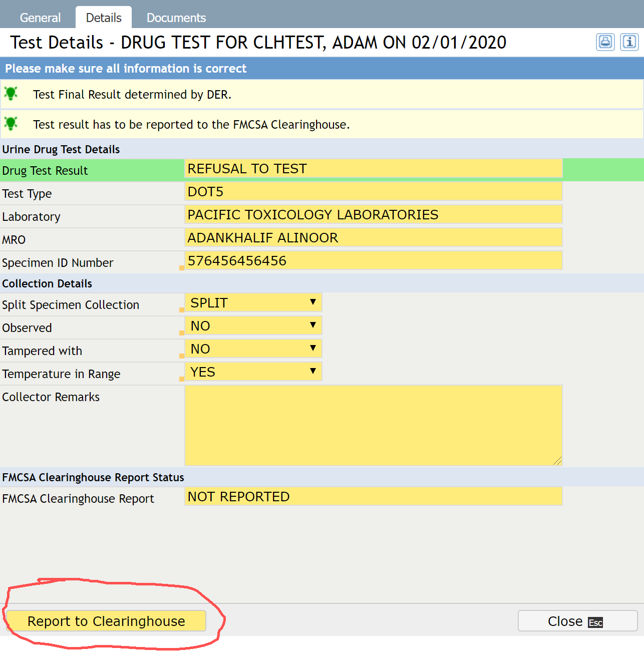644x651 pixels.
Task: Open the Documents tab
Action: click(176, 18)
